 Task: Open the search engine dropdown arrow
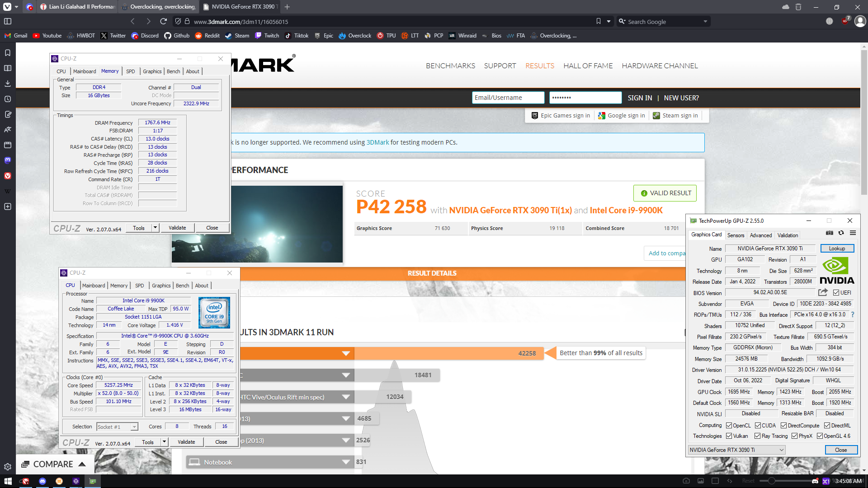(705, 22)
